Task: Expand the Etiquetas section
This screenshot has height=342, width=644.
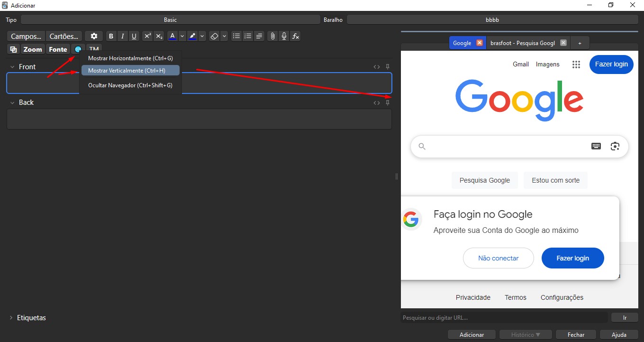Action: 11,318
